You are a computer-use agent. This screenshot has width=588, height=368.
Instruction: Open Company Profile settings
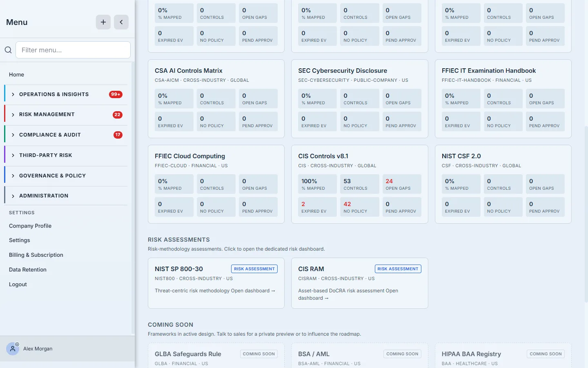[x=30, y=226]
